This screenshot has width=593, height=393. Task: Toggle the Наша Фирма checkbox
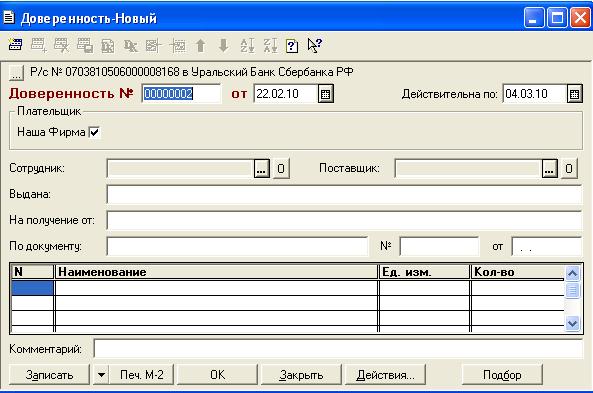94,132
